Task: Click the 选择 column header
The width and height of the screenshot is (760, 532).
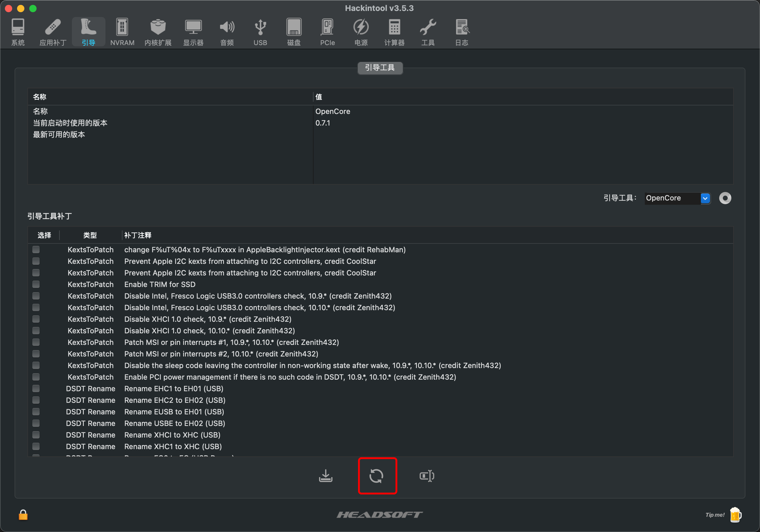Action: coord(44,235)
